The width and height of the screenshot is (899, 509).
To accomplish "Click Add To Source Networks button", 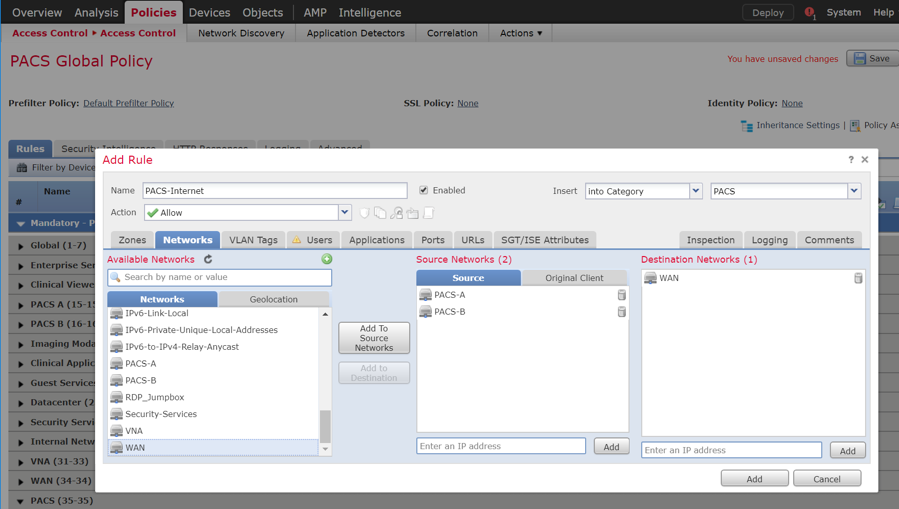I will coord(374,338).
